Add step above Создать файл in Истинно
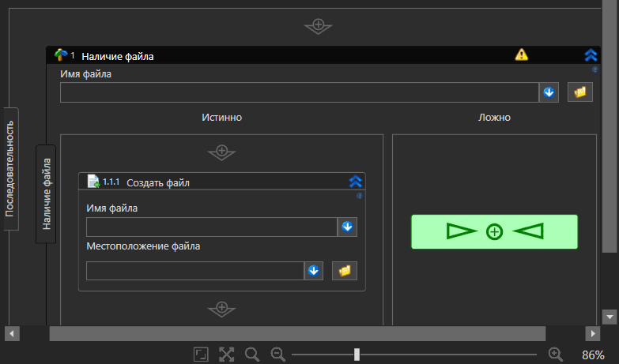This screenshot has width=619, height=364. [222, 152]
